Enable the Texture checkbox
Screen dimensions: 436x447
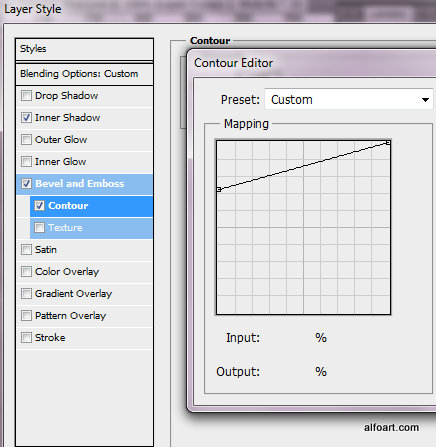tap(39, 228)
